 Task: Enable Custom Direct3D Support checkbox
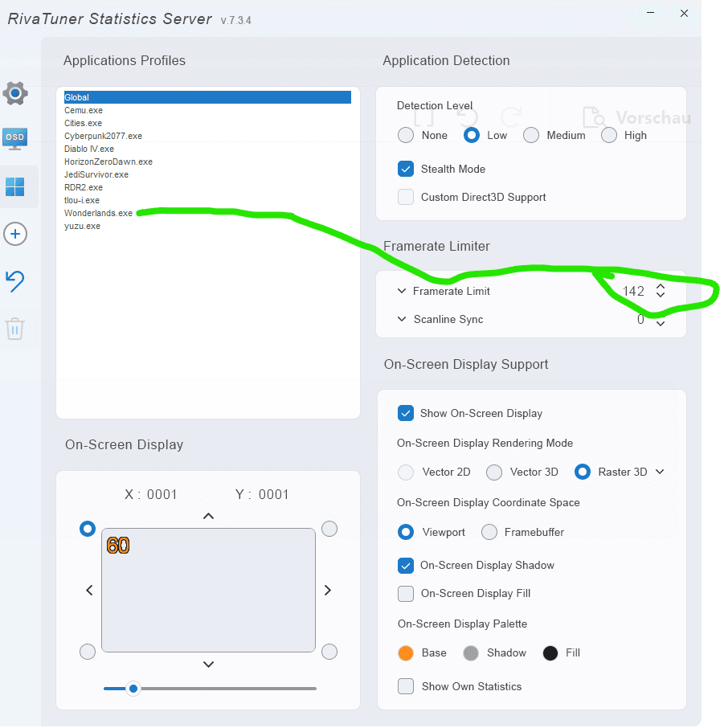tap(406, 197)
